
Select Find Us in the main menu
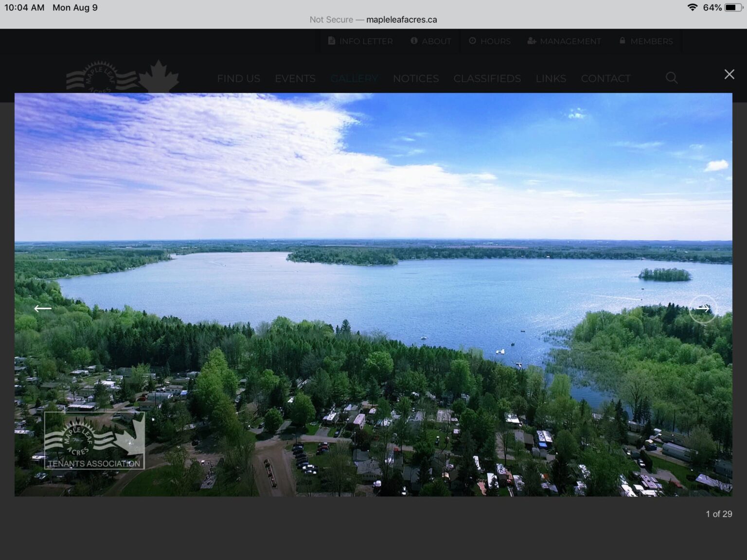pos(238,78)
